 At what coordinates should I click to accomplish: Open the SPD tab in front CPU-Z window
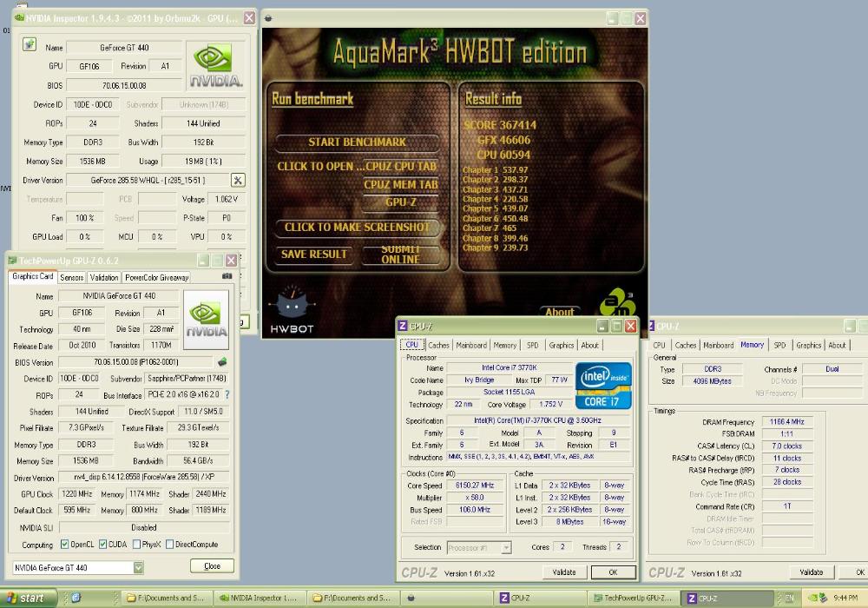coord(533,345)
